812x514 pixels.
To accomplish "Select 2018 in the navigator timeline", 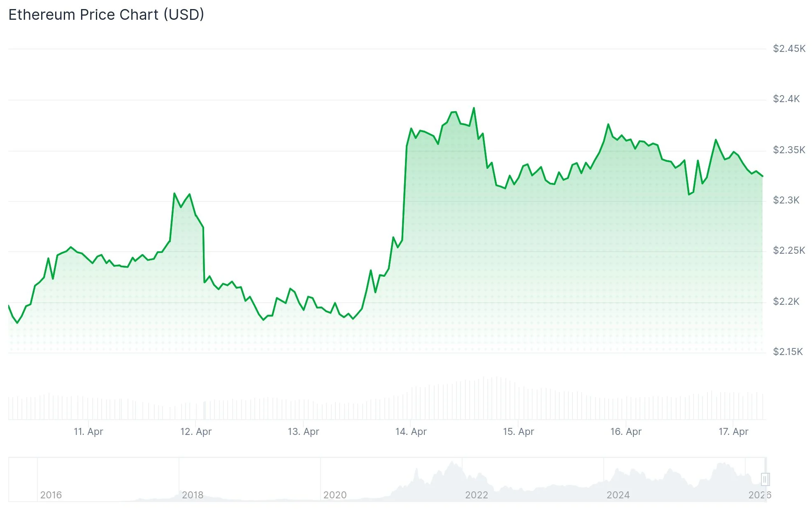I will pyautogui.click(x=193, y=495).
